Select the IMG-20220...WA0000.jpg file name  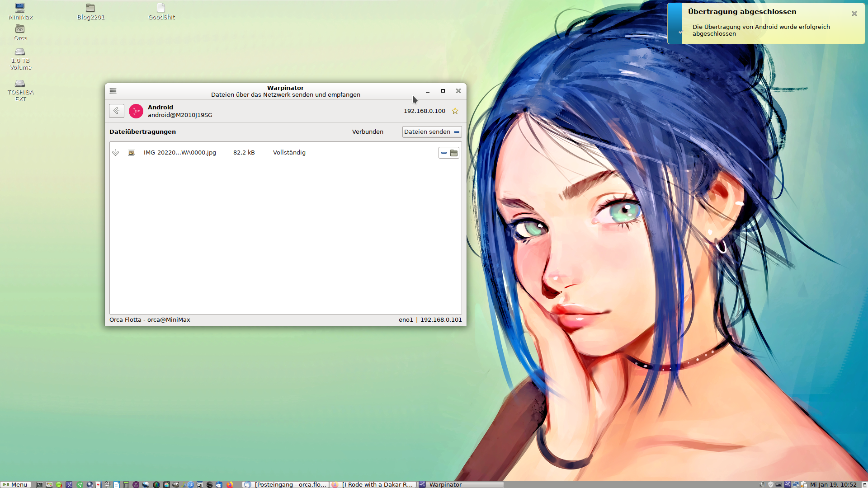pyautogui.click(x=180, y=153)
